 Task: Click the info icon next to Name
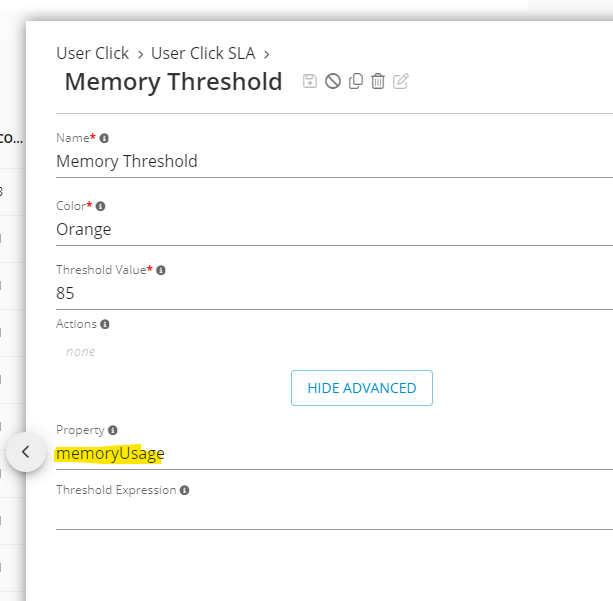(x=104, y=138)
